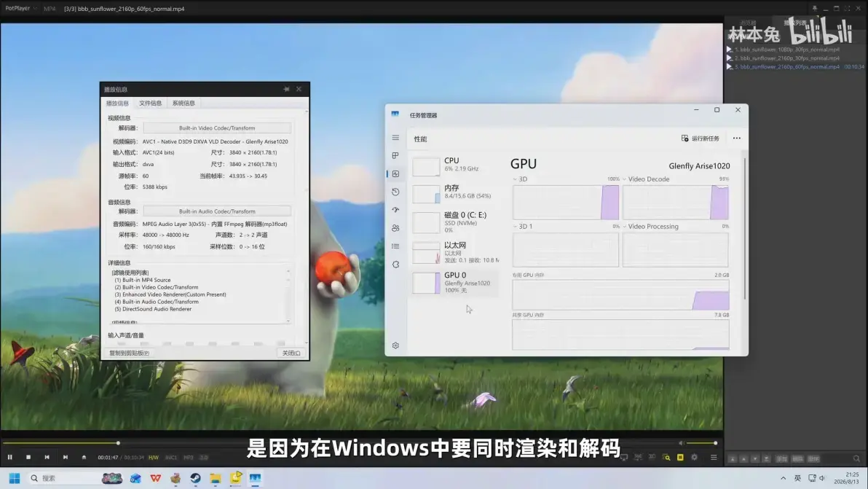Image resolution: width=868 pixels, height=489 pixels.
Task: Open App history in Task Manager sidebar
Action: click(395, 192)
